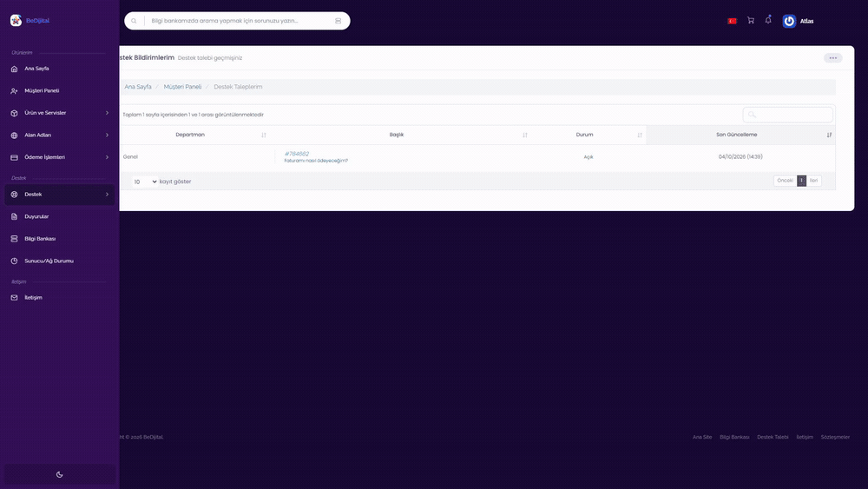Open ticket #764682 link
This screenshot has height=489, width=868.
point(297,154)
